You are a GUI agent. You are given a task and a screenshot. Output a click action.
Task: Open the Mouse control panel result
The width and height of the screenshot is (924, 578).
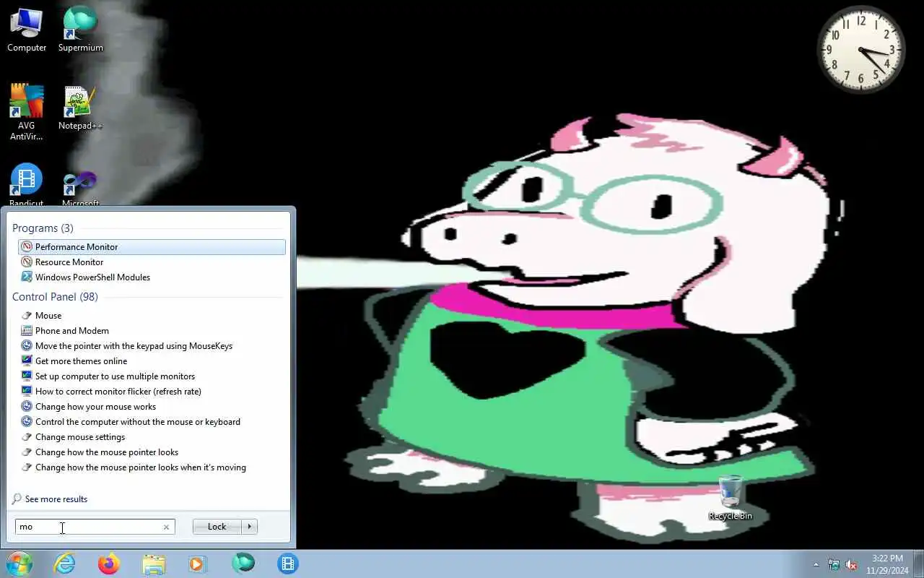(152, 316)
